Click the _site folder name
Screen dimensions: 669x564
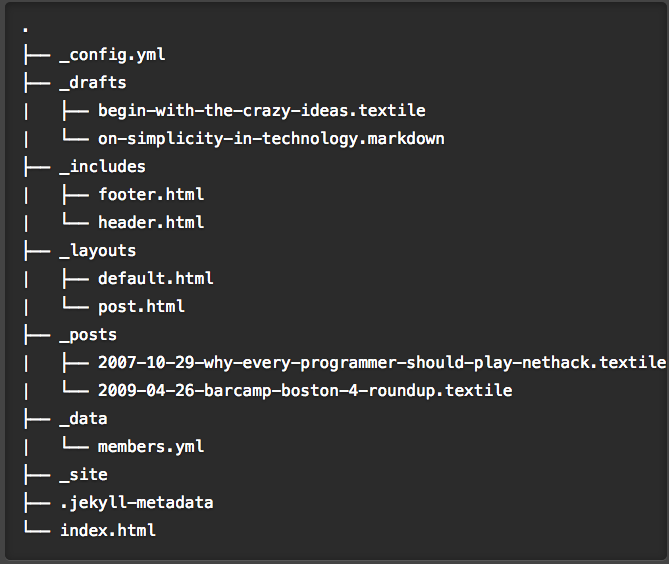83,474
